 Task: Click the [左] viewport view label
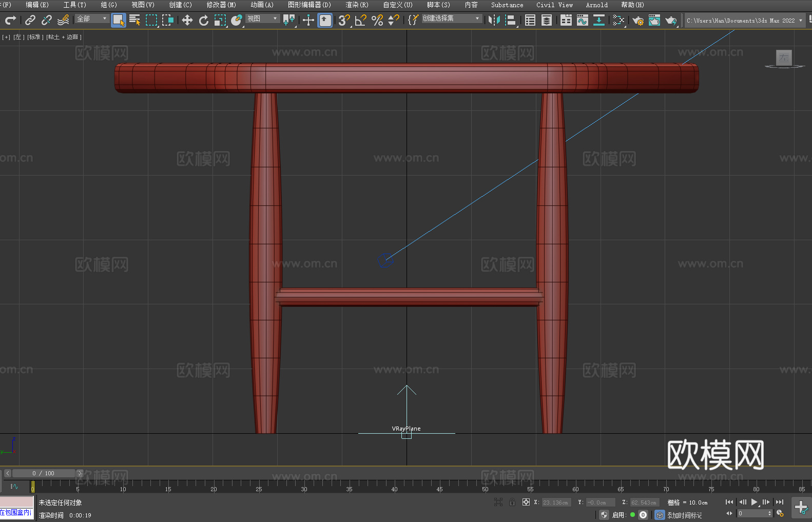(x=19, y=37)
